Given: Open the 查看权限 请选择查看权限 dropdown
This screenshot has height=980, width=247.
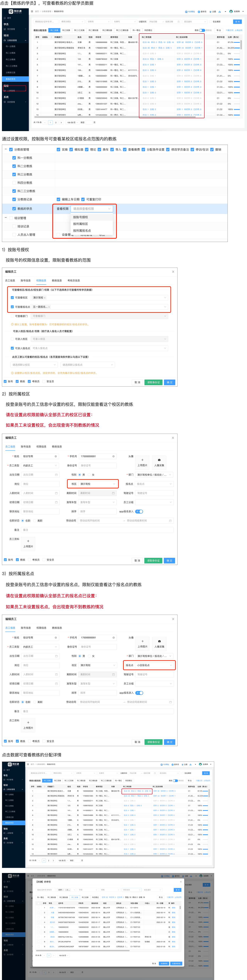Looking at the screenshot, I should point(92,208).
